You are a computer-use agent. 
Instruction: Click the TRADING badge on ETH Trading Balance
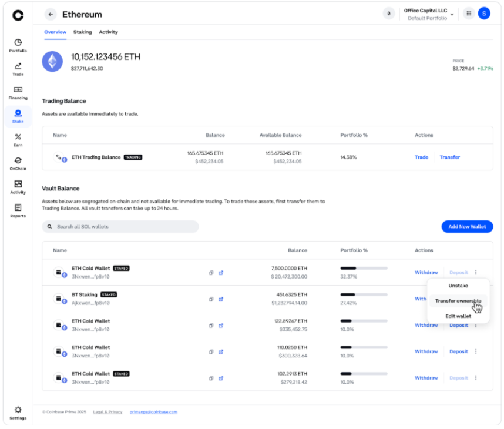pyautogui.click(x=133, y=157)
